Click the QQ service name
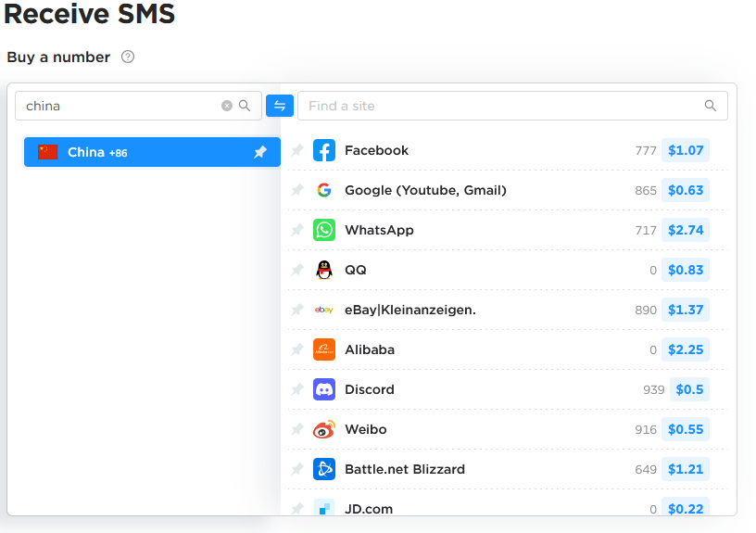Screen dimensions: 756x533 [356, 270]
